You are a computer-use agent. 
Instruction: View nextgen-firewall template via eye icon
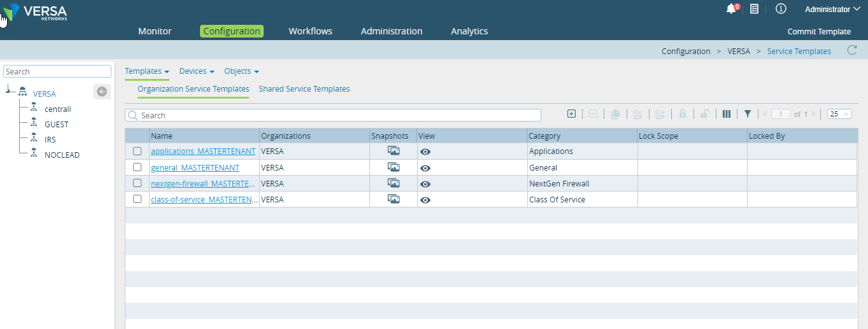tap(425, 184)
